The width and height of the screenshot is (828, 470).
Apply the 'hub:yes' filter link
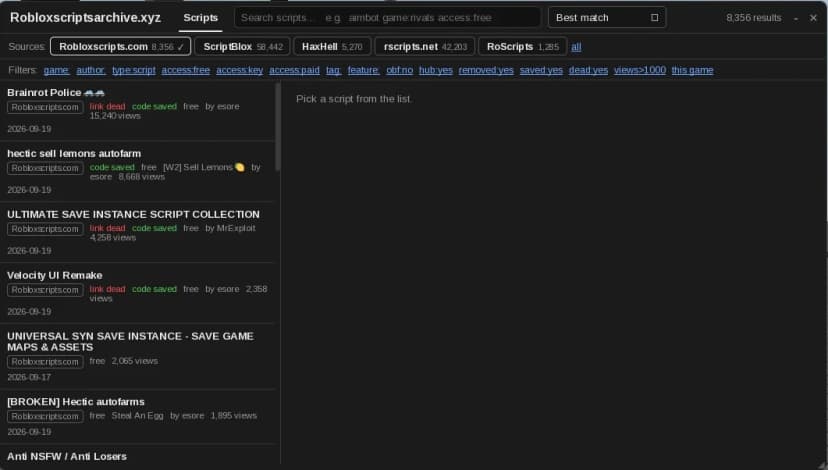[x=436, y=70]
